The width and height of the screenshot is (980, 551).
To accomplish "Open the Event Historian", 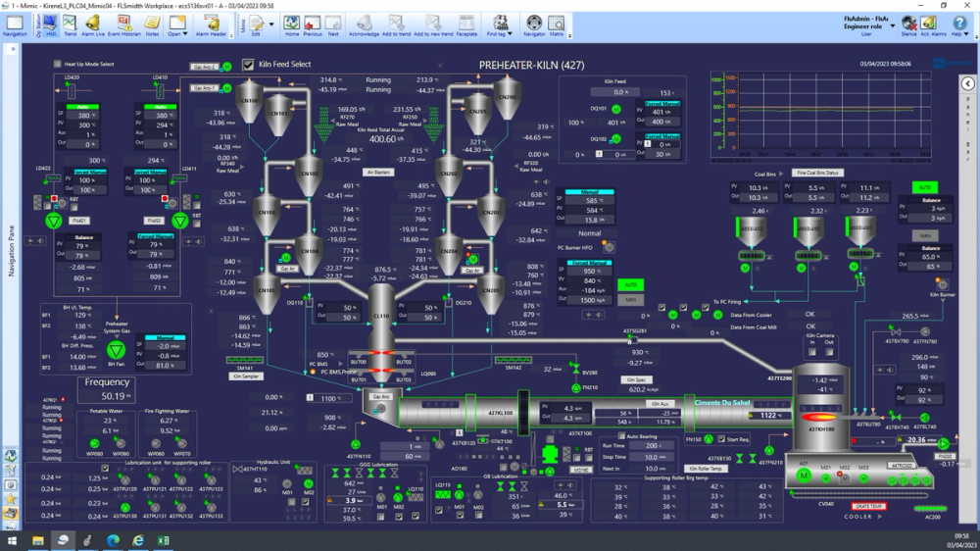I will pos(123,25).
